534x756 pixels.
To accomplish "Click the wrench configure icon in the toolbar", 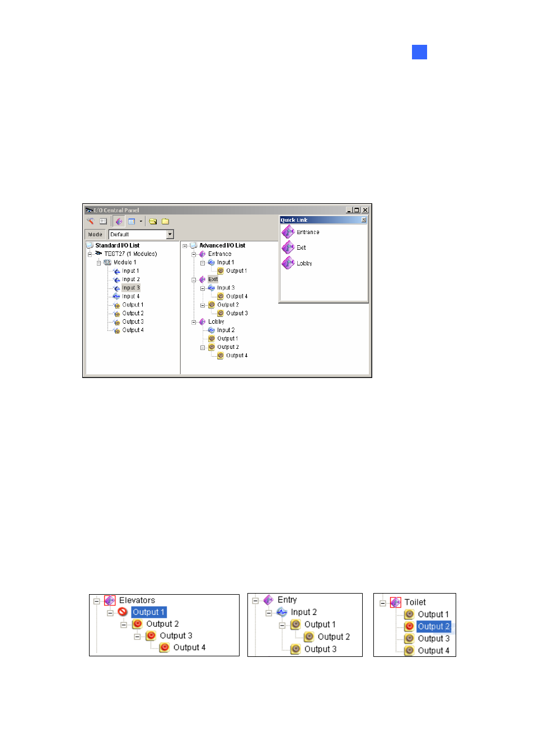I will (91, 221).
